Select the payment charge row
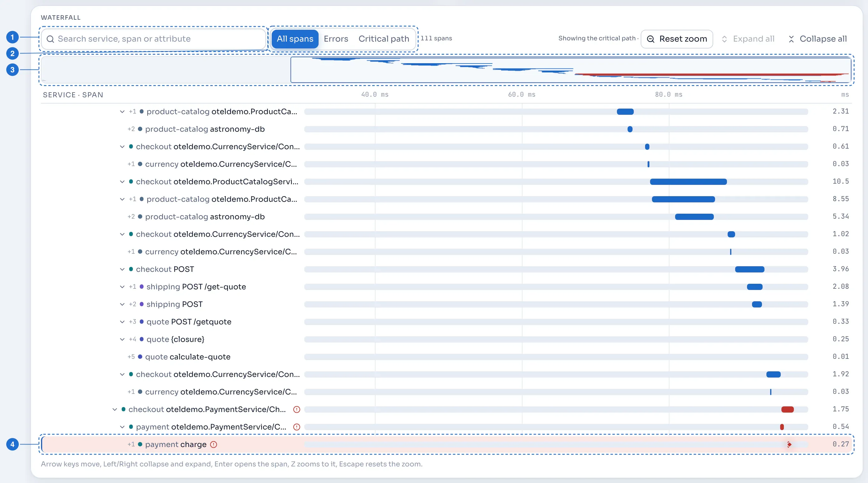The width and height of the screenshot is (868, 483). (447, 444)
